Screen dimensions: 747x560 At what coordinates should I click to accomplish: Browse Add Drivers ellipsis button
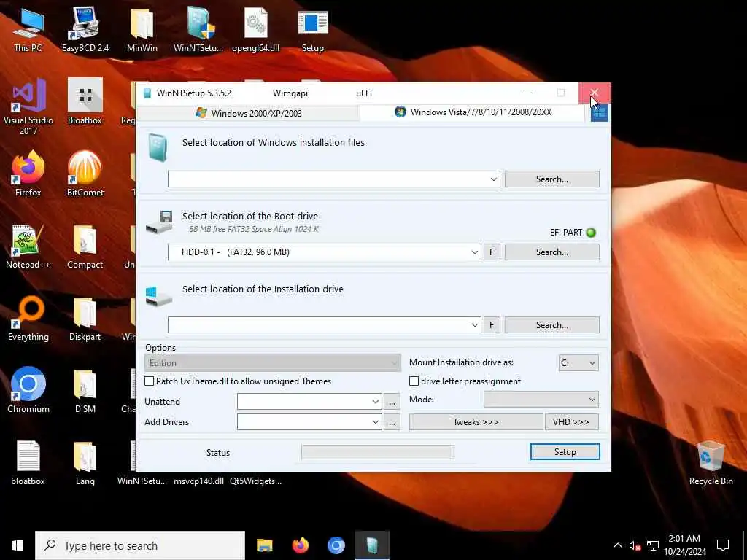(392, 422)
